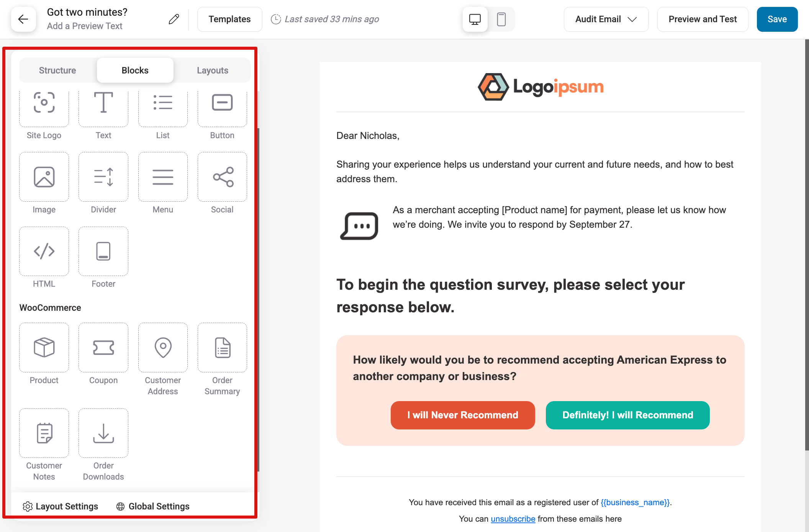This screenshot has width=809, height=532.
Task: Save the email template
Action: [777, 19]
